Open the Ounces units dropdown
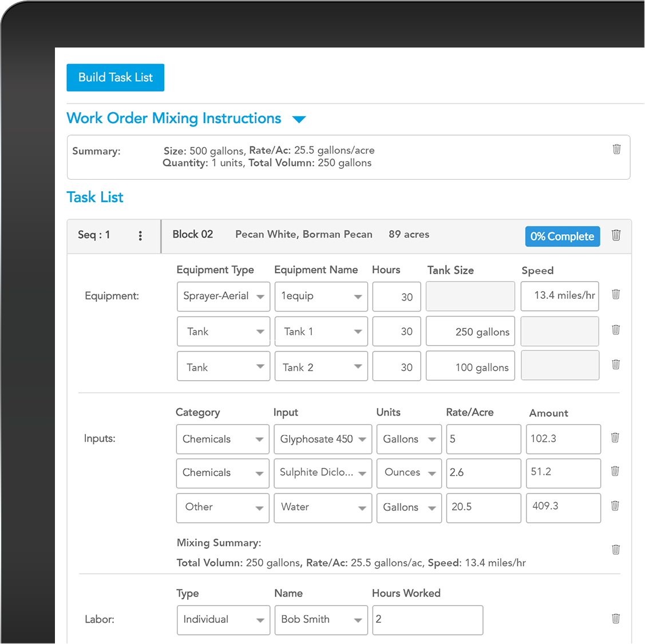645x644 pixels. [x=409, y=473]
